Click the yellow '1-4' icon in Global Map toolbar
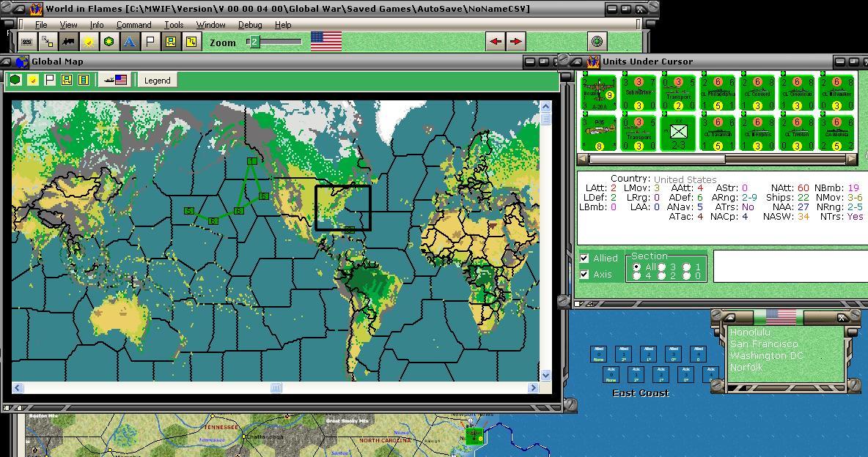Viewport: 868px width, 457px height. (x=67, y=80)
